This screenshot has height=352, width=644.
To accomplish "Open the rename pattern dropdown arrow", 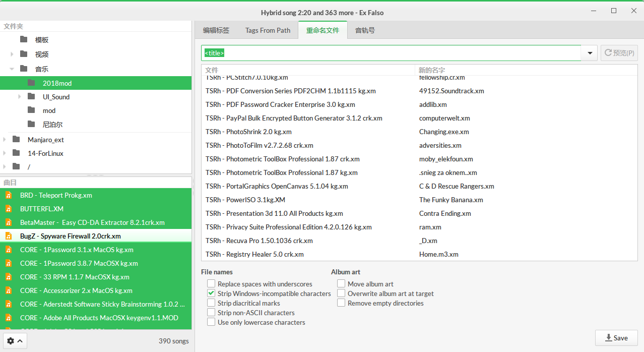I will pyautogui.click(x=590, y=53).
